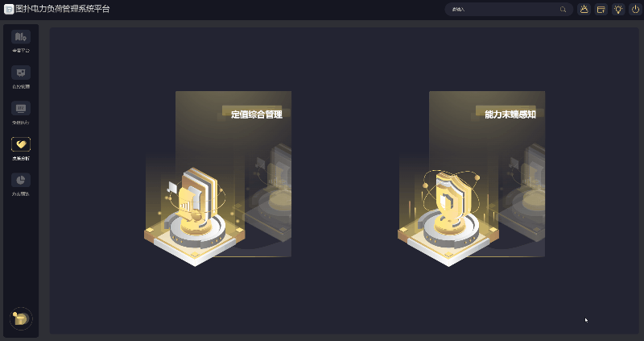Click the platform logo icon at top left
This screenshot has width=644, height=341.
pyautogui.click(x=9, y=9)
